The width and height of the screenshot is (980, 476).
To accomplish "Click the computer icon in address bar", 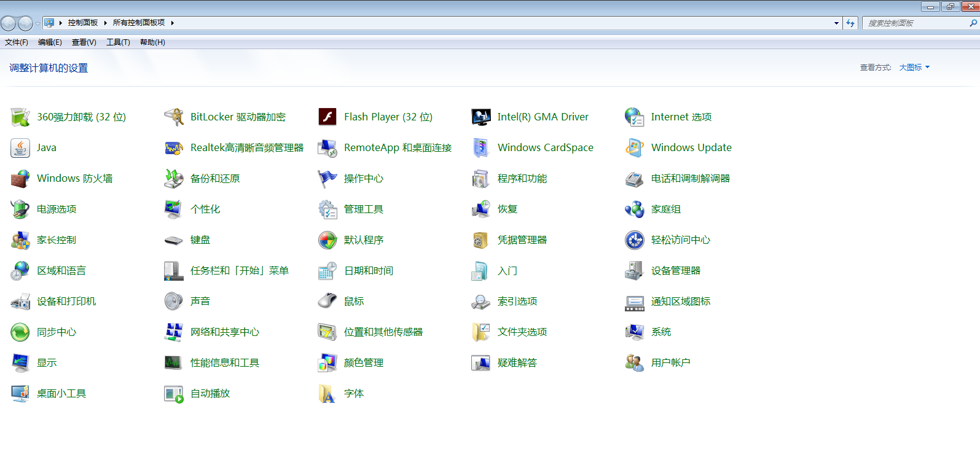I will tap(49, 23).
